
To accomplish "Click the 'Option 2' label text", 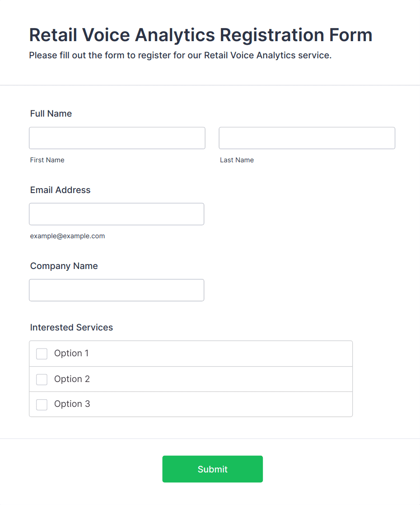I will click(72, 379).
